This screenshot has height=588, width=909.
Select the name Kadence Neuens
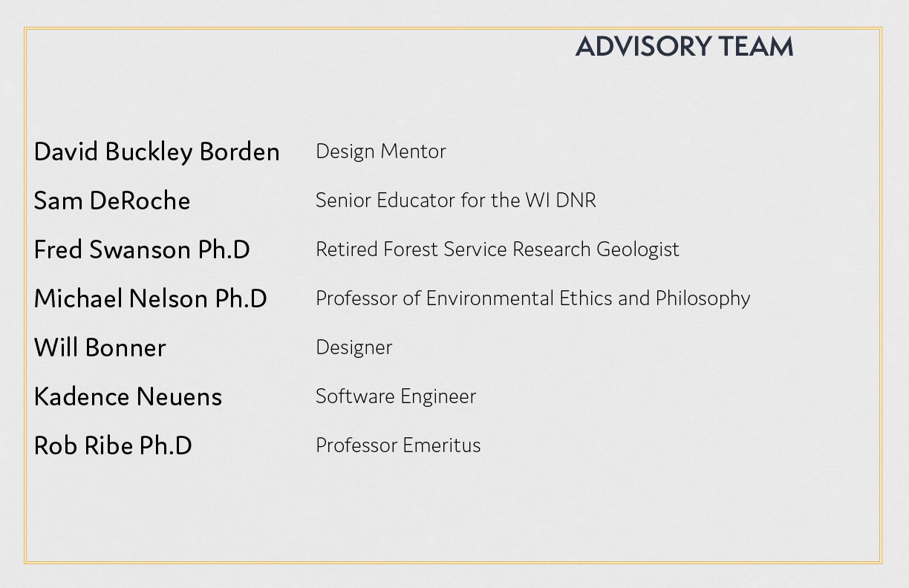point(128,396)
